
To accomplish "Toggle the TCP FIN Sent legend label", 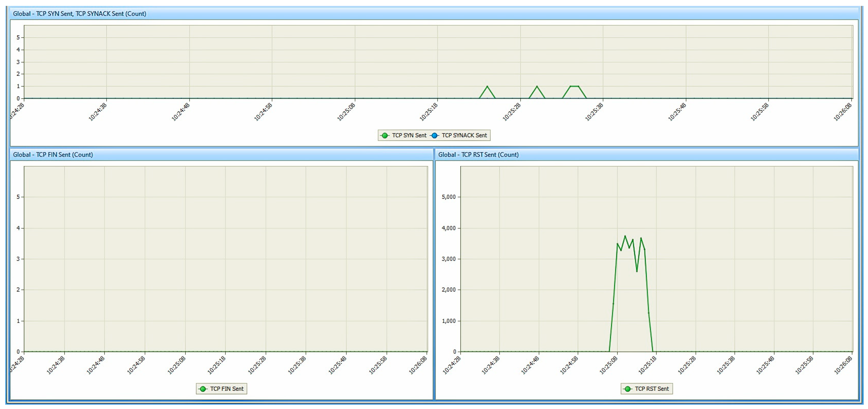I will 226,389.
